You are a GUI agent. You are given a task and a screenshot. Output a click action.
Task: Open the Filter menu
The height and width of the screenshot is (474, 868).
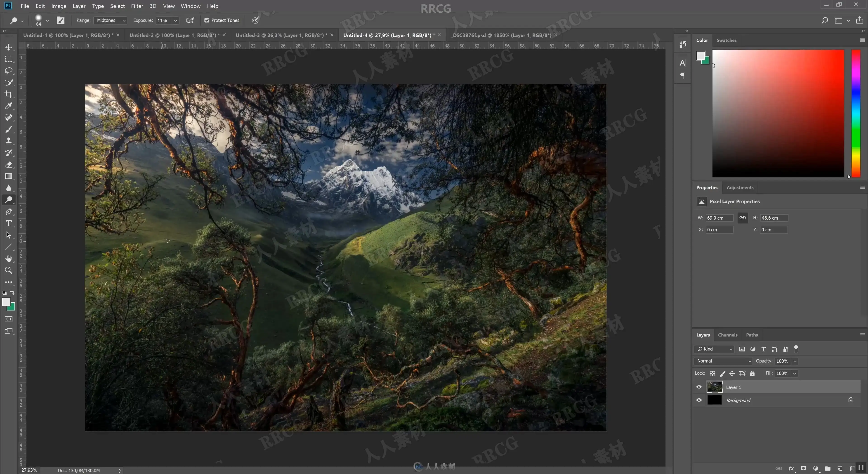coord(137,6)
